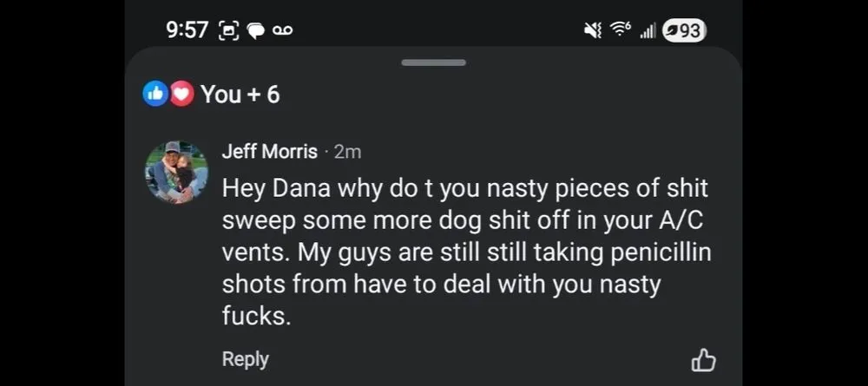Viewport: 868px width, 386px height.
Task: Tap the sheet drag handle bar
Action: (x=434, y=62)
